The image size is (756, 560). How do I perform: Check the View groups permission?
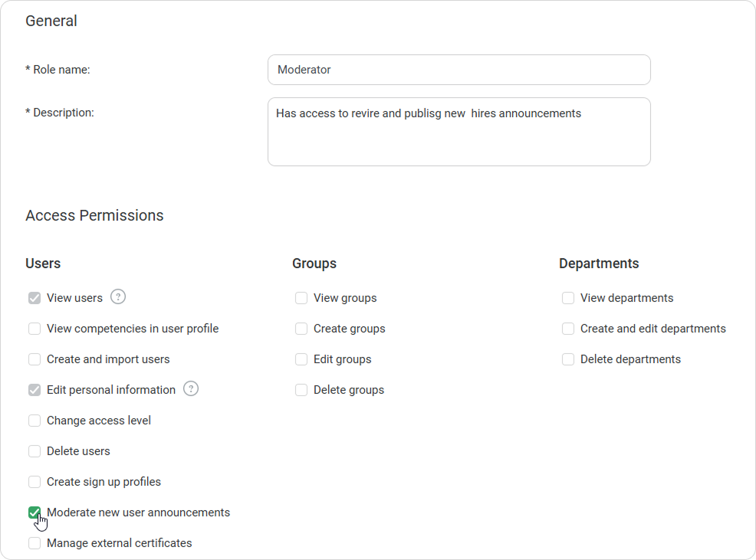point(301,298)
